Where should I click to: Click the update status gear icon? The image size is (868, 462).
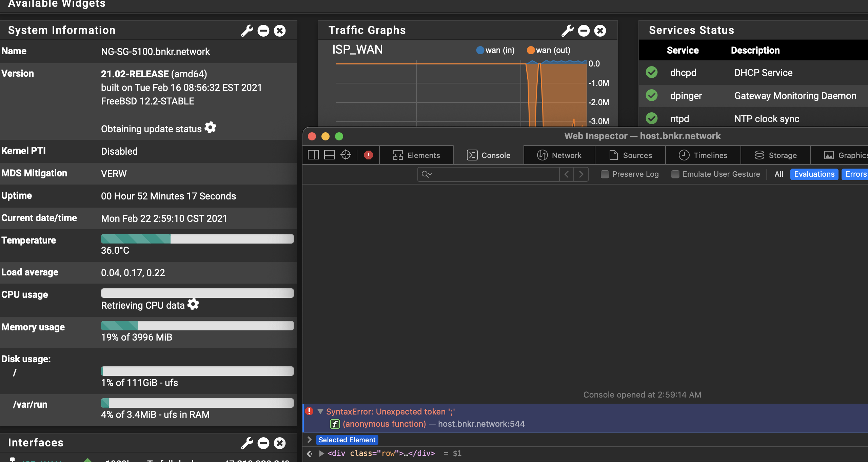(210, 128)
